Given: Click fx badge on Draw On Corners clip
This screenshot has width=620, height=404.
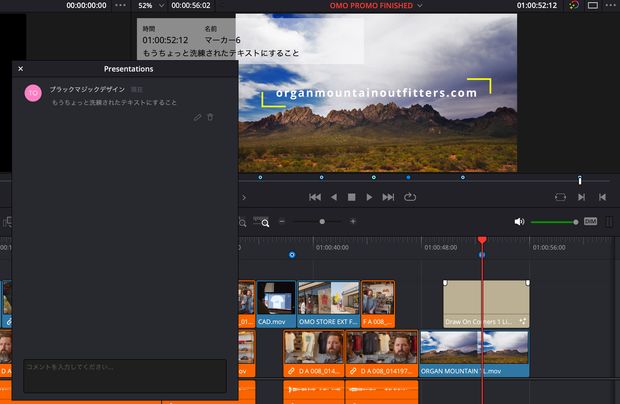Looking at the screenshot, I should point(523,321).
